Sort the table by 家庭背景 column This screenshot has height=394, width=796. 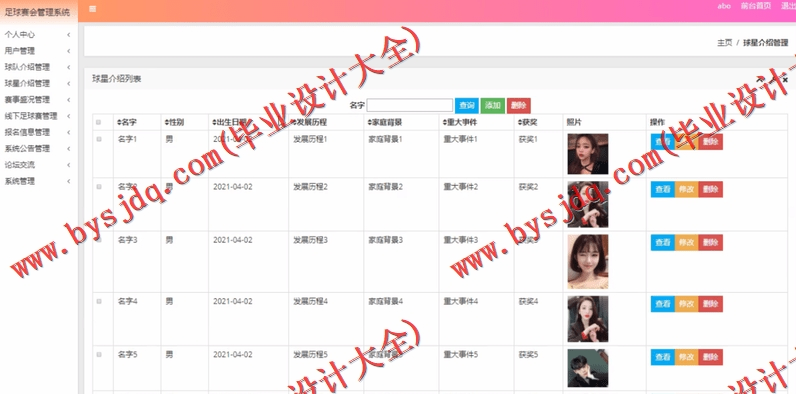point(384,122)
